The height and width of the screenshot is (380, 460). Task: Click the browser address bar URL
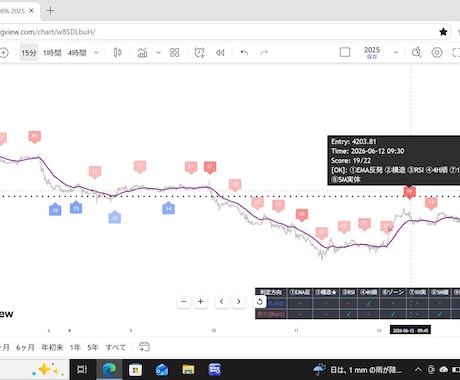click(48, 32)
